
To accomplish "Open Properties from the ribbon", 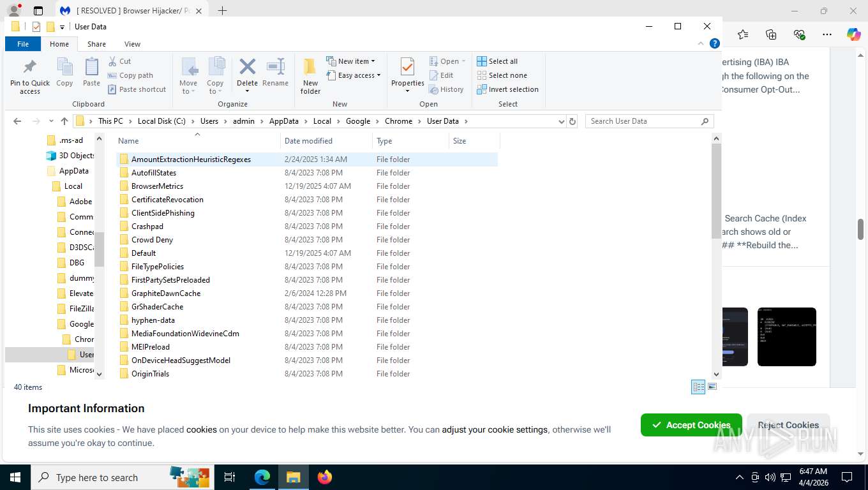I will 408,75.
